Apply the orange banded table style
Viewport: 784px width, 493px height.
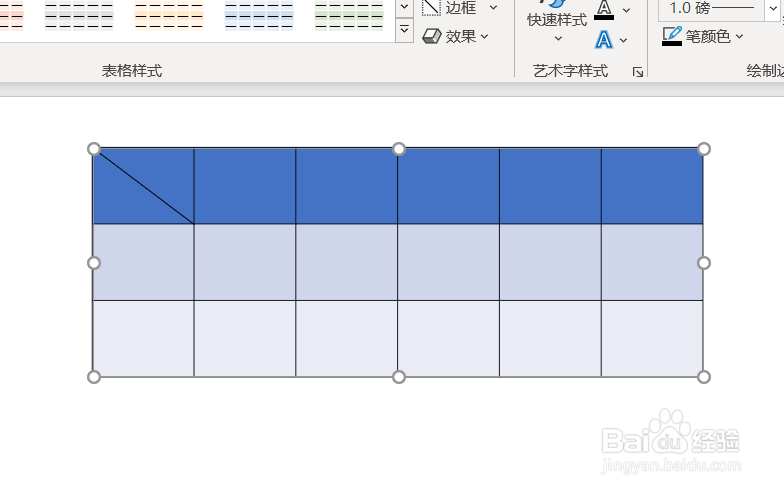pyautogui.click(x=169, y=15)
